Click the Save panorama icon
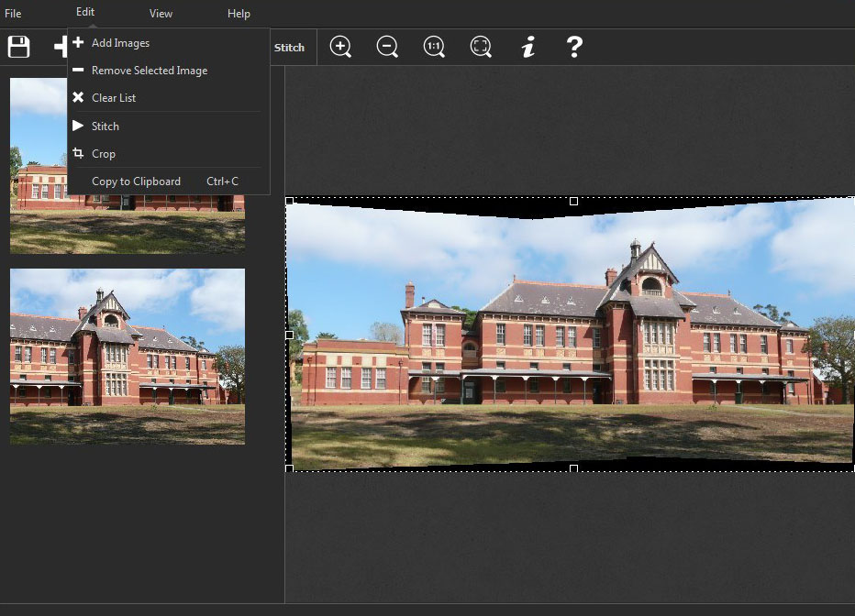Image resolution: width=855 pixels, height=616 pixels. (x=18, y=47)
